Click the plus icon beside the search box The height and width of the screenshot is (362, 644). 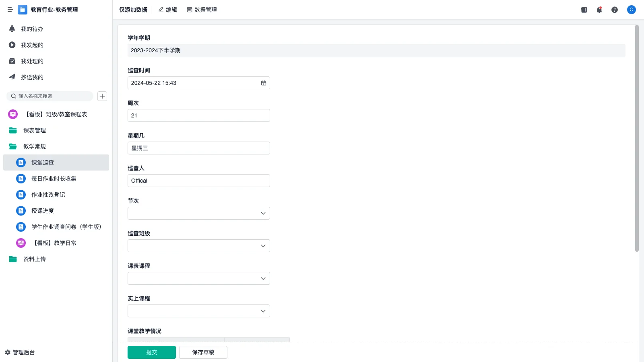tap(102, 96)
